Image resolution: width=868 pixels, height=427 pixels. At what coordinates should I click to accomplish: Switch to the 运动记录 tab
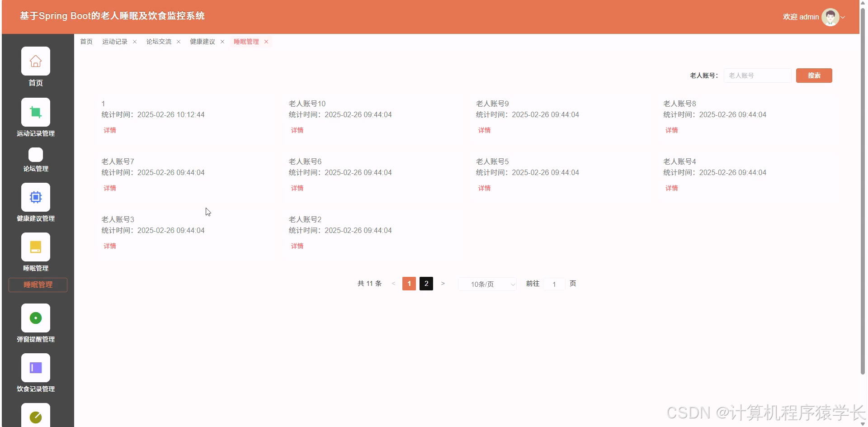(x=114, y=42)
